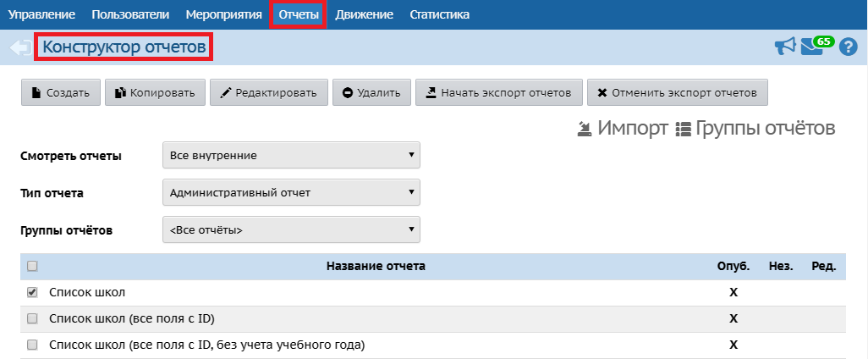This screenshot has height=359, width=868.
Task: Click the back arrow icon beside Конструктор отчетов
Action: click(x=20, y=47)
